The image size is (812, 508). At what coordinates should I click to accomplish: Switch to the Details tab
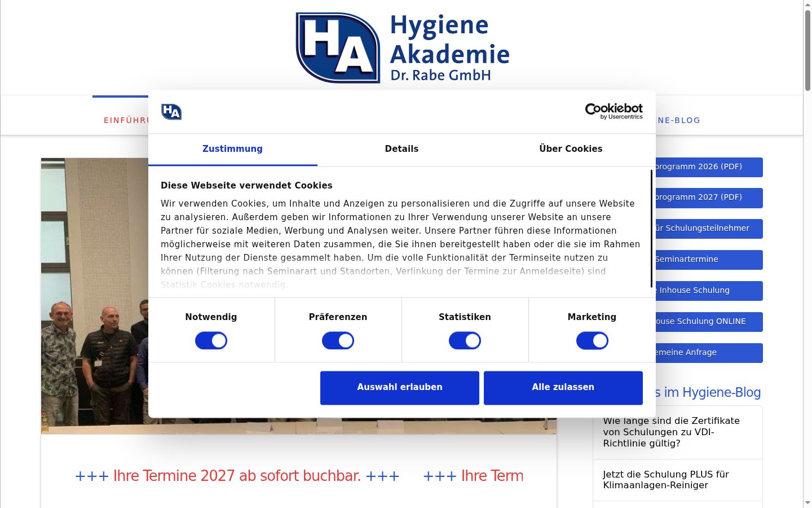tap(401, 149)
